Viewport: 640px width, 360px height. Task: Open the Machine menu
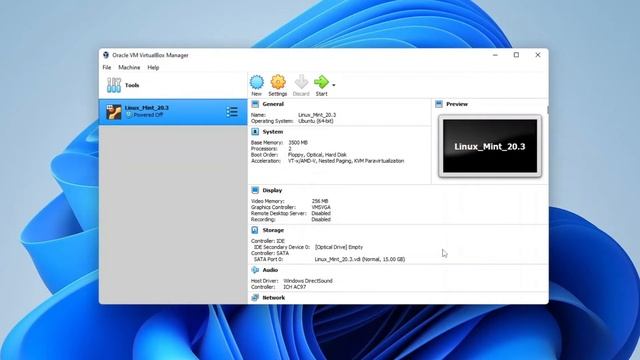point(129,67)
